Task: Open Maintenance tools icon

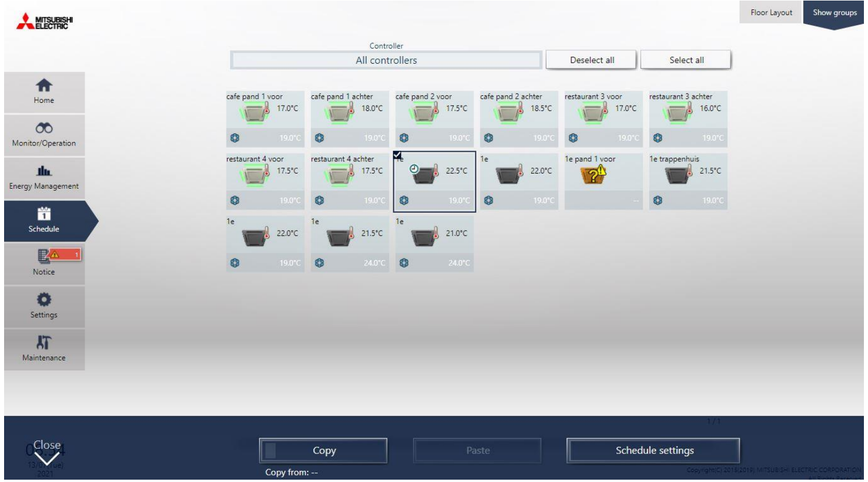Action: click(44, 343)
